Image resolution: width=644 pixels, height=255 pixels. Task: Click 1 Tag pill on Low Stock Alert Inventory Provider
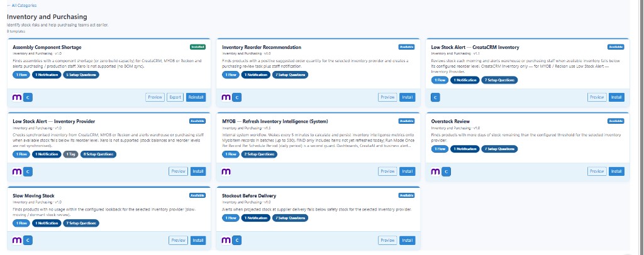pos(70,154)
